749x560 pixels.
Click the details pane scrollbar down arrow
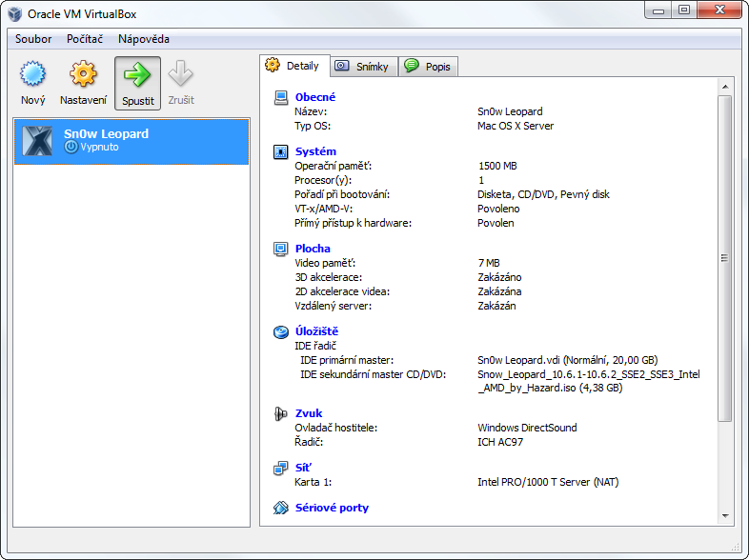pos(724,517)
